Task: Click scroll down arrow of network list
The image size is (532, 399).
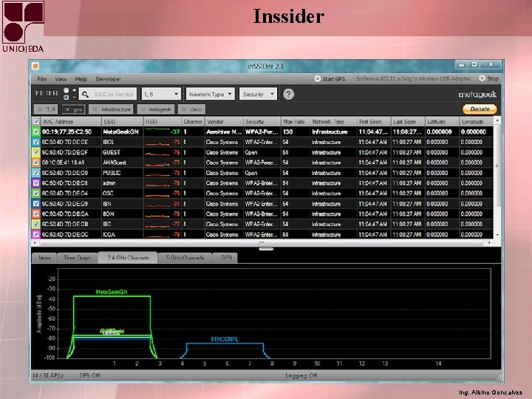Action: [x=497, y=235]
